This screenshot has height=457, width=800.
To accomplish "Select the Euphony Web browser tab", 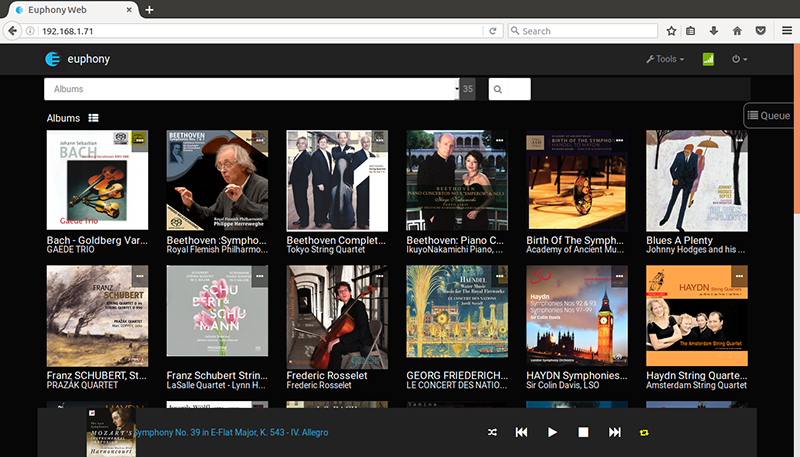I will point(74,10).
